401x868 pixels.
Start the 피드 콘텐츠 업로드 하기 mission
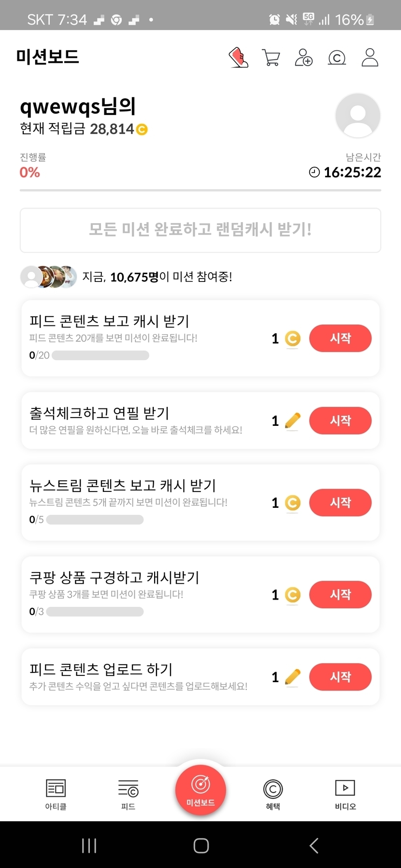pos(340,677)
